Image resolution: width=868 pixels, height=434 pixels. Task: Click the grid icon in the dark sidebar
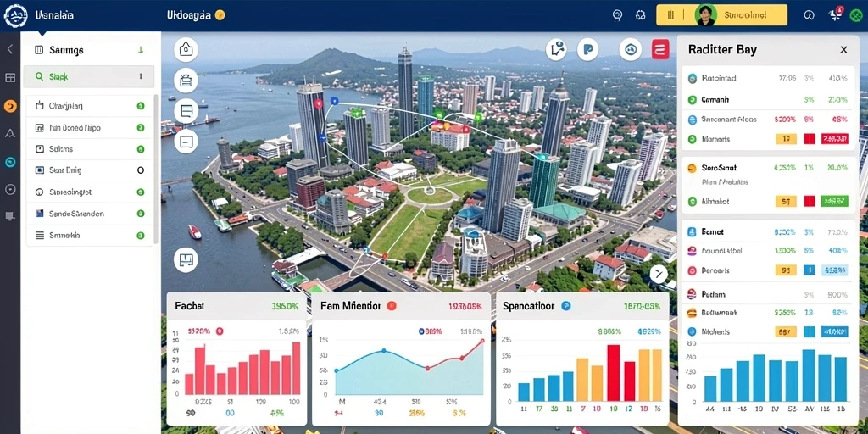10,77
